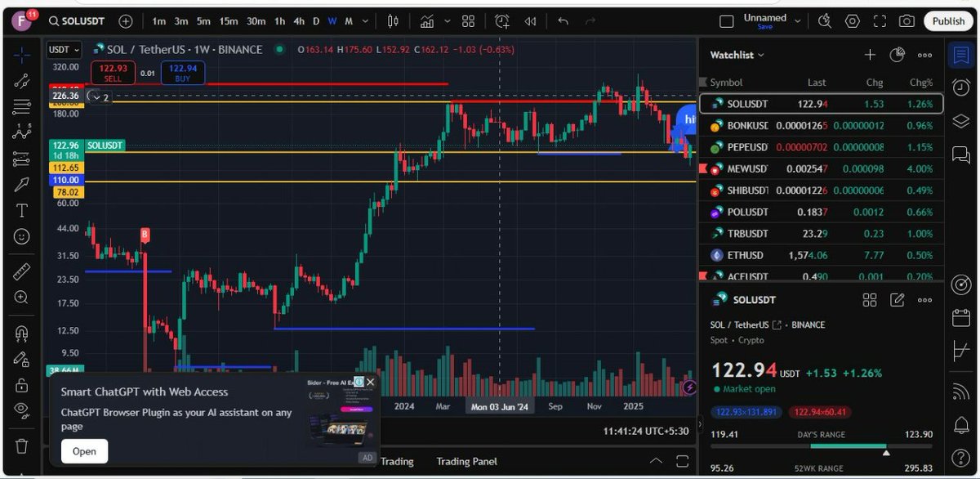The height and width of the screenshot is (479, 980).
Task: Open the forecasting and measurement tools
Action: (x=22, y=159)
